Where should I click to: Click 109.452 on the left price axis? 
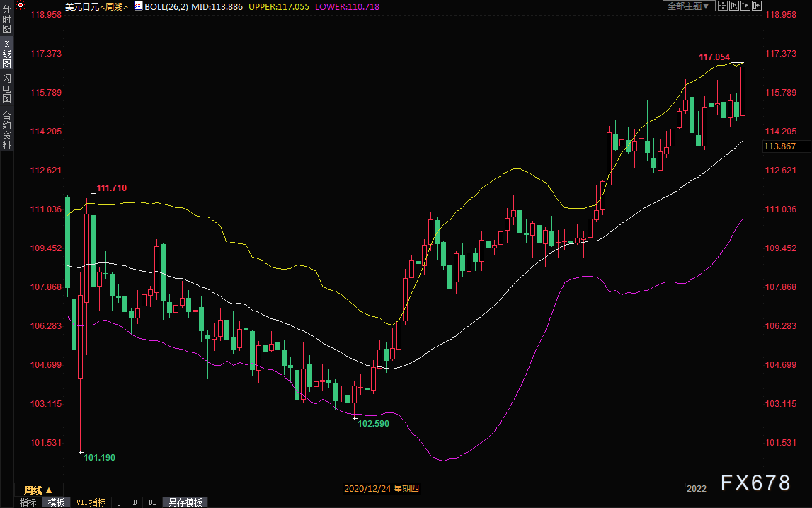click(45, 248)
